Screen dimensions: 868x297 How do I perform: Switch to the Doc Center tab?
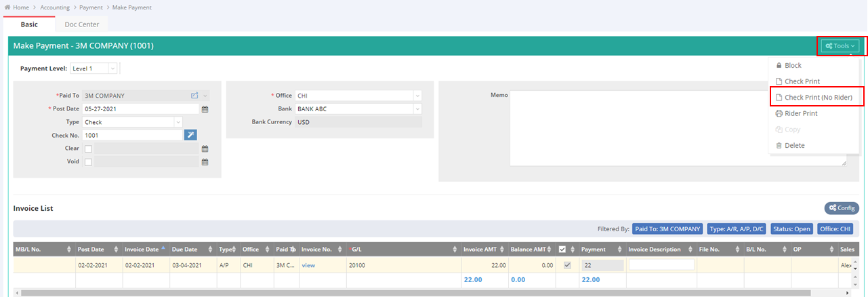(x=81, y=24)
